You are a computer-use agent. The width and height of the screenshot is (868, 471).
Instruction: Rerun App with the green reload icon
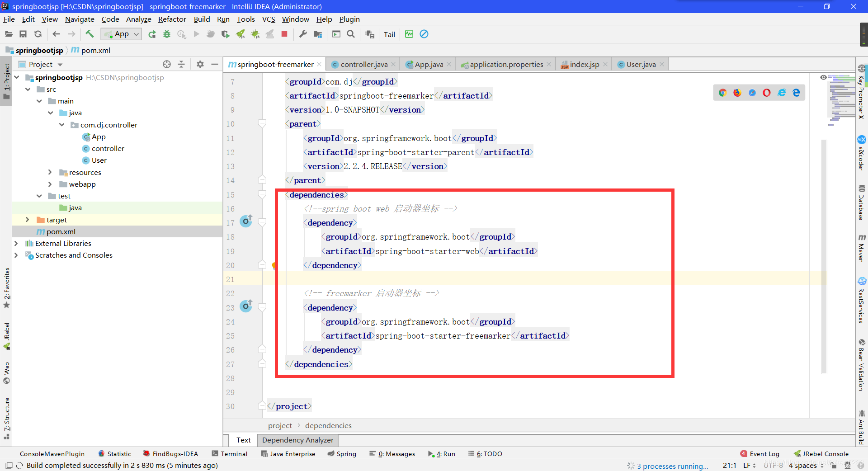(x=152, y=34)
